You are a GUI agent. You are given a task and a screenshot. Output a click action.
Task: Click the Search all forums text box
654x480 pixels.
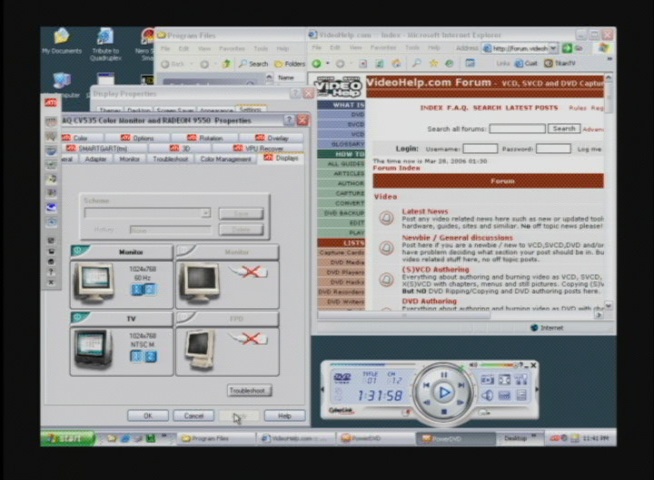(x=517, y=128)
